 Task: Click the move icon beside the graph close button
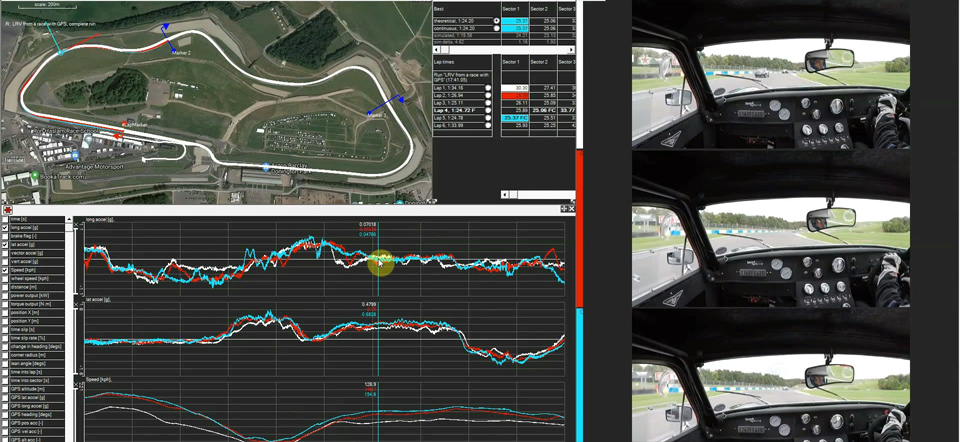point(564,209)
